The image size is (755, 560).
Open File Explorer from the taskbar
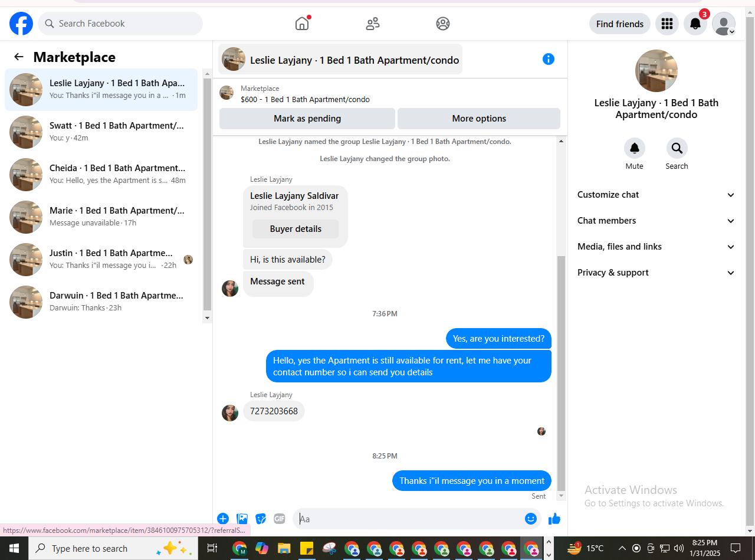pos(284,548)
